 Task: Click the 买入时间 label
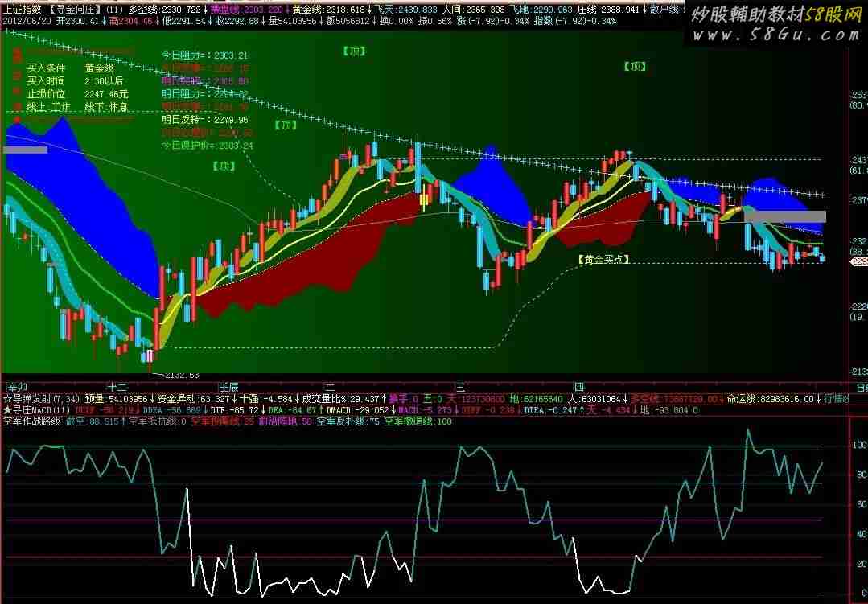tap(46, 81)
